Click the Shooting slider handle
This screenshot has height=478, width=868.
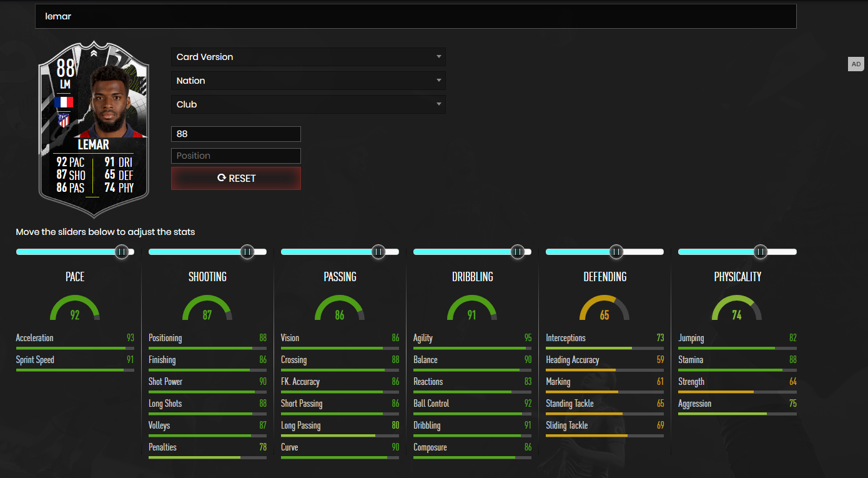click(x=247, y=252)
